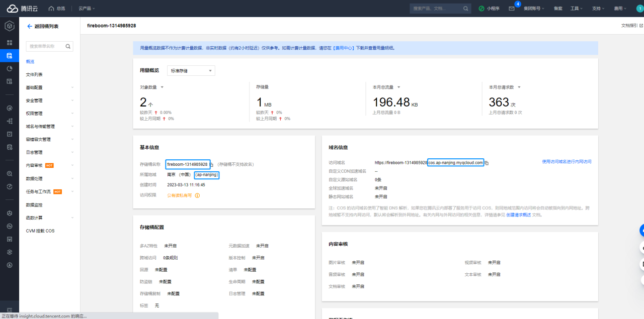Copy the access domain URL

coord(487,163)
